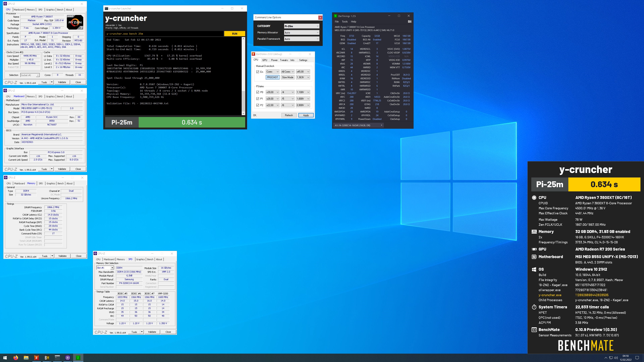Viewport: 644px width, 362px height.
Task: Switch to the GPU tab in ZenStates
Action: [264, 60]
